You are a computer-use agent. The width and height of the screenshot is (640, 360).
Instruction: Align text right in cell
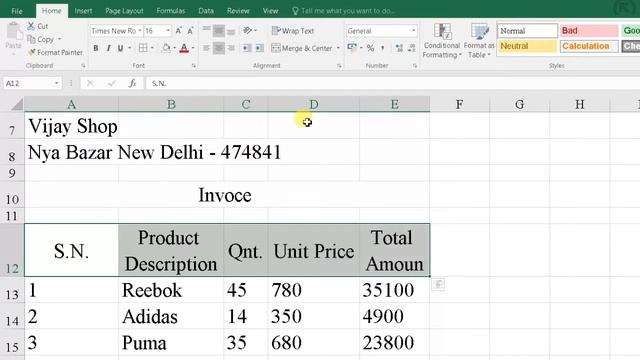click(x=231, y=48)
